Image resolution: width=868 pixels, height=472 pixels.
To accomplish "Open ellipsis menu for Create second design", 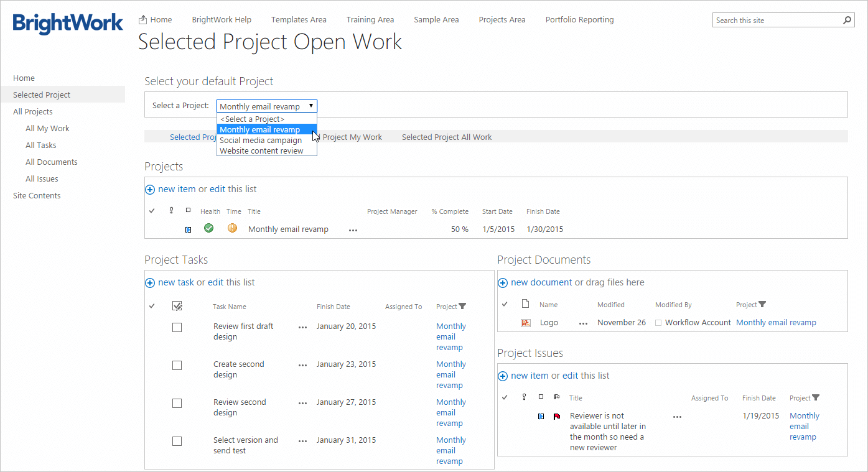I will (302, 365).
